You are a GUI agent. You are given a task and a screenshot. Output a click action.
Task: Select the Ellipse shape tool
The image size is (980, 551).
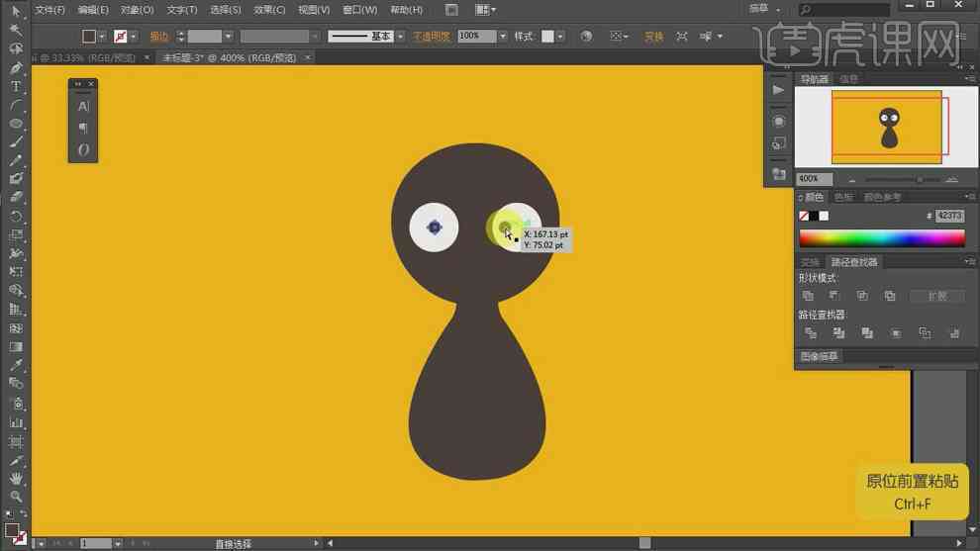click(16, 123)
